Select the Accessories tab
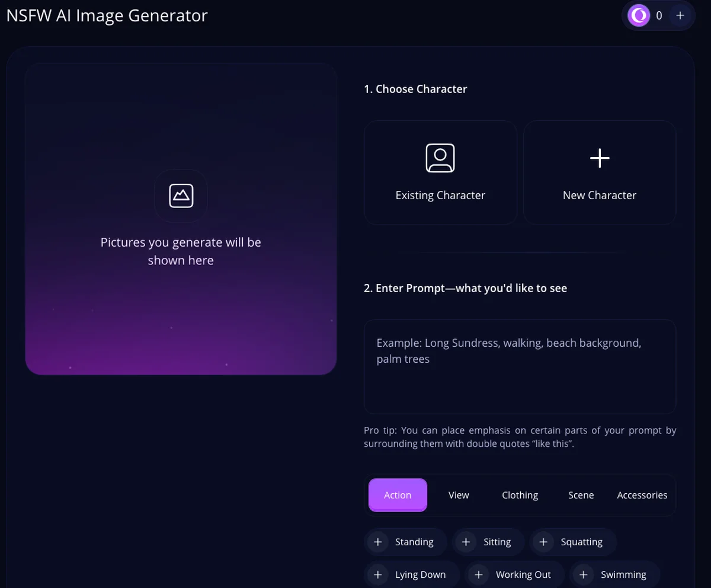711x588 pixels. coord(642,495)
